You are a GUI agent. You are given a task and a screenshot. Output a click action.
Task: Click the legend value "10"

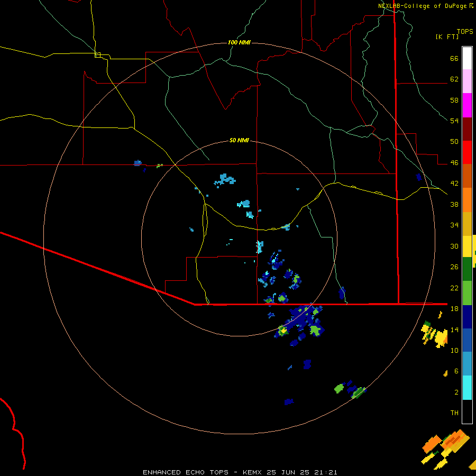pyautogui.click(x=454, y=350)
